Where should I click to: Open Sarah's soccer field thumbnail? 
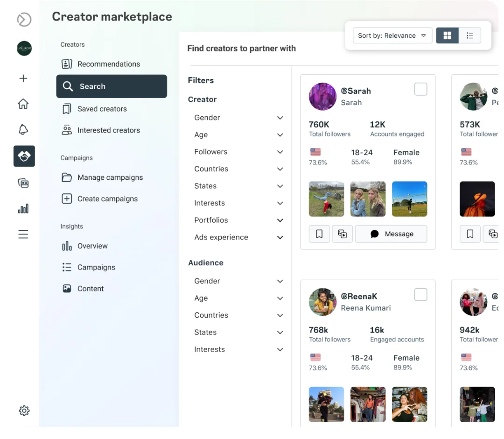click(x=410, y=199)
